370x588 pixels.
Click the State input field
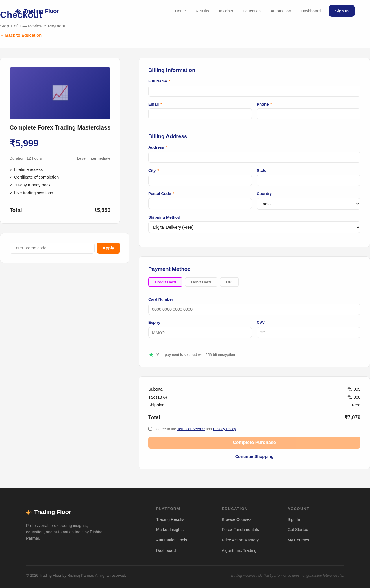[x=308, y=180]
